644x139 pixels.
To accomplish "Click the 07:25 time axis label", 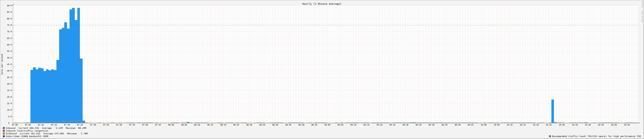I will coord(80,125).
